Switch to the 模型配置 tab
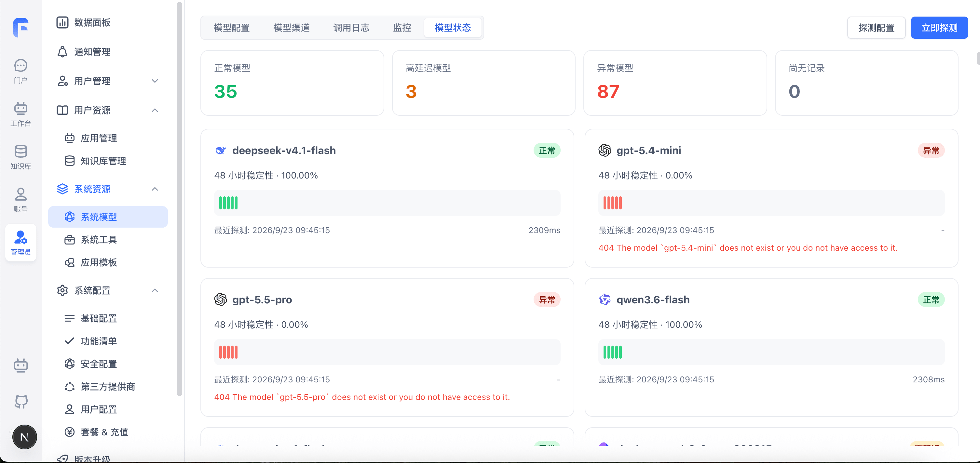Image resolution: width=980 pixels, height=463 pixels. [231, 28]
